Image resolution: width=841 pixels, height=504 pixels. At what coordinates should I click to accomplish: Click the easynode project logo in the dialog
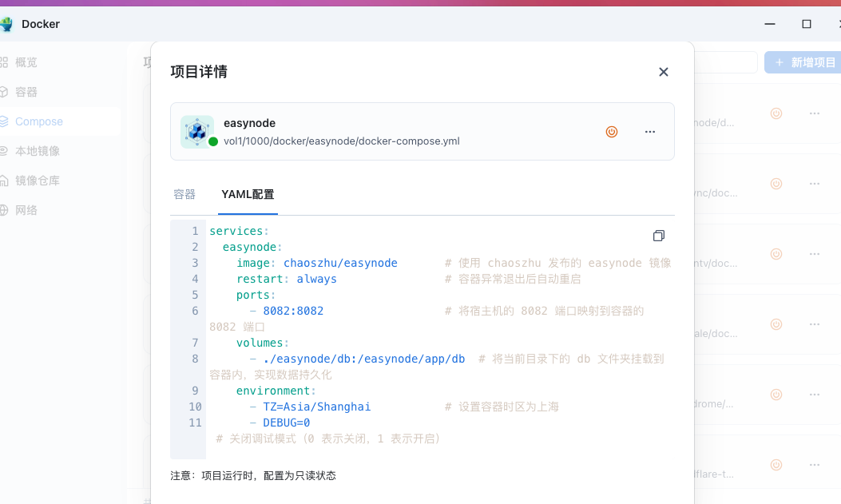click(x=196, y=132)
